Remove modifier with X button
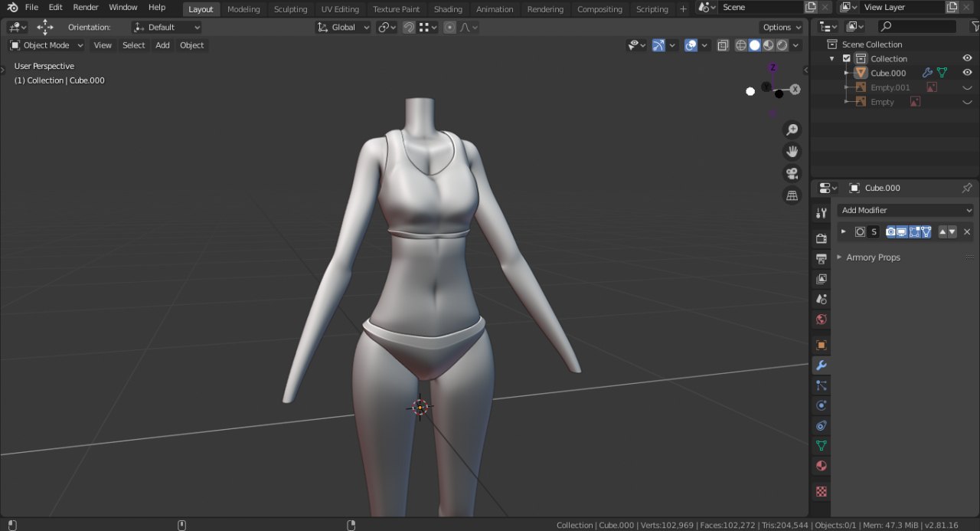 click(967, 231)
